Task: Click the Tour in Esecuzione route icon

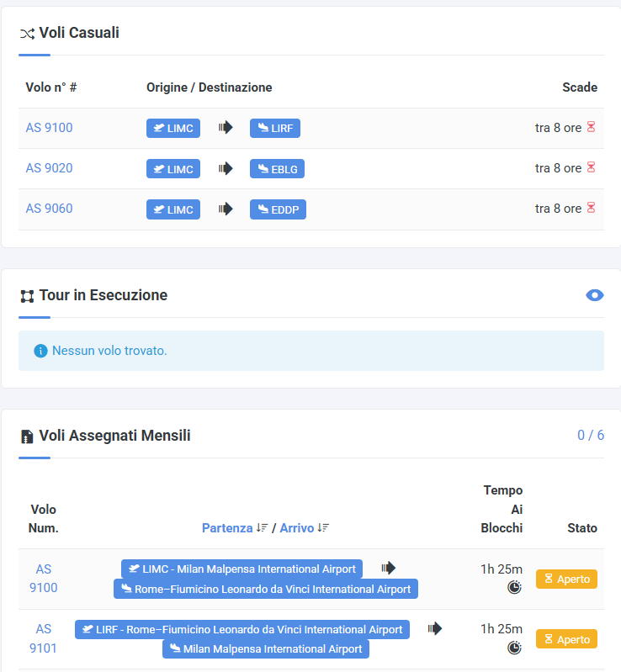Action: tap(27, 296)
